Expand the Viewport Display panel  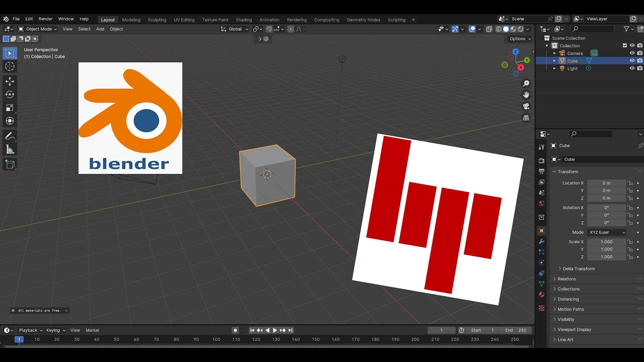tap(574, 329)
